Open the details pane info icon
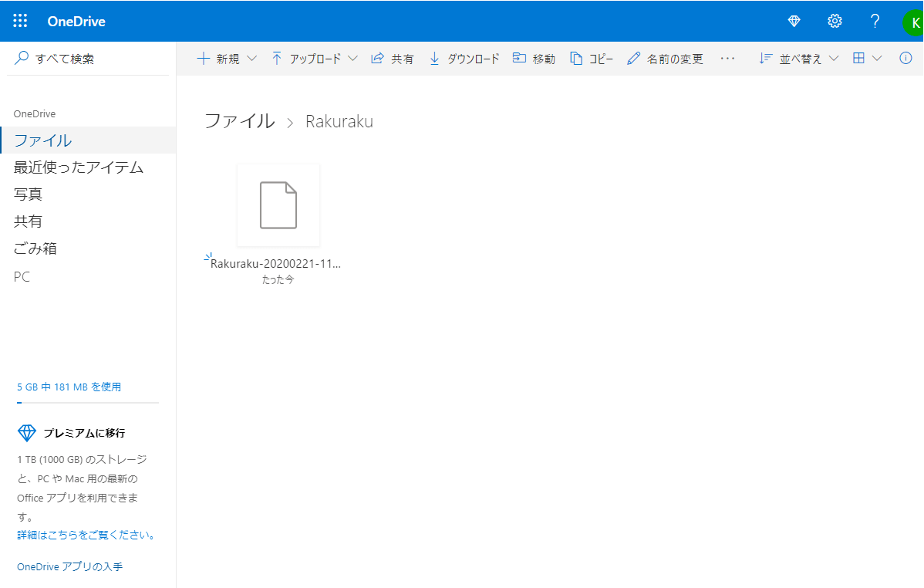The image size is (924, 588). [905, 58]
